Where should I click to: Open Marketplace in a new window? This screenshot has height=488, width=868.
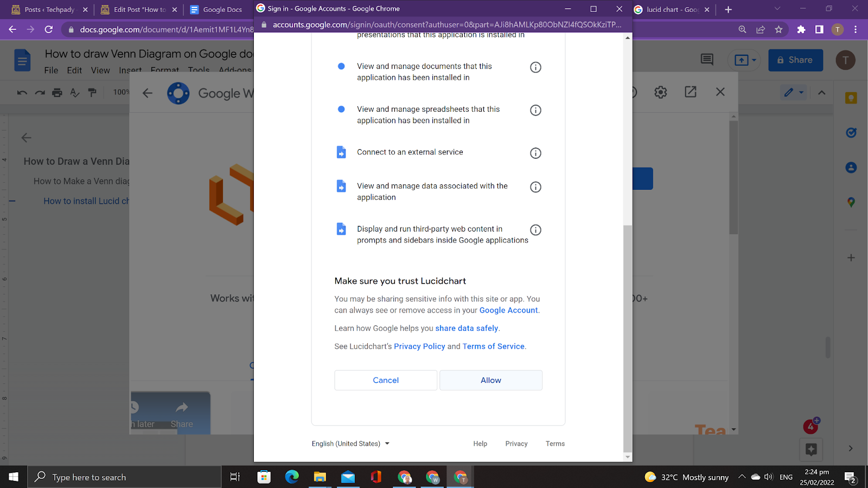click(x=691, y=92)
